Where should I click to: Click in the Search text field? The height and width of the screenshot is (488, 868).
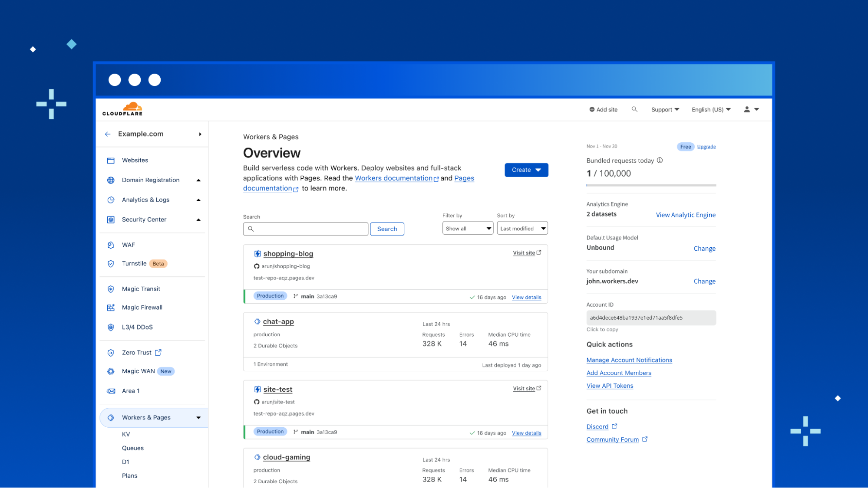coord(306,229)
